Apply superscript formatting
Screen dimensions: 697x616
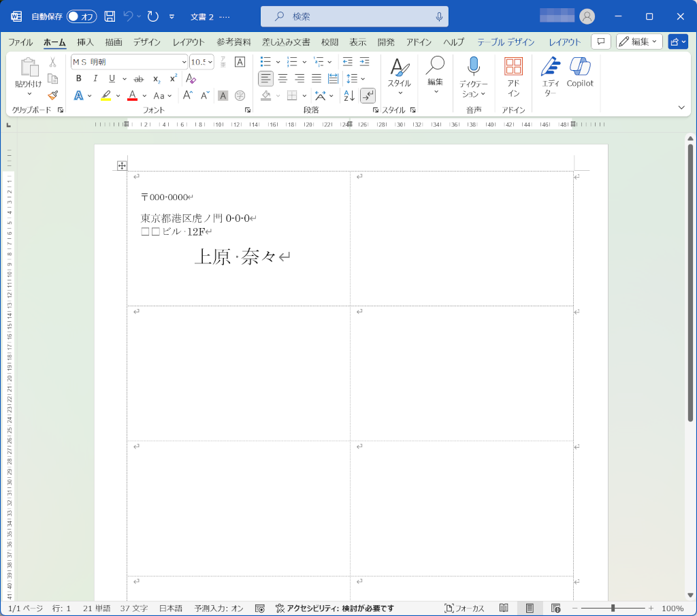point(174,79)
